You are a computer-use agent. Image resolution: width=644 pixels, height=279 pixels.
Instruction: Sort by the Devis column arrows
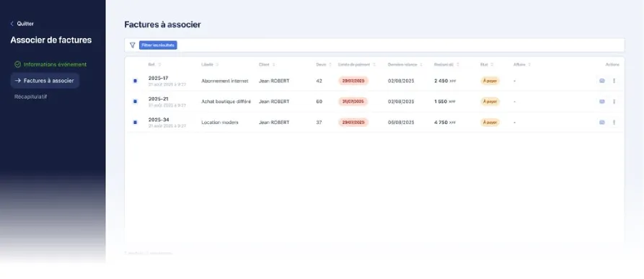tap(330, 64)
